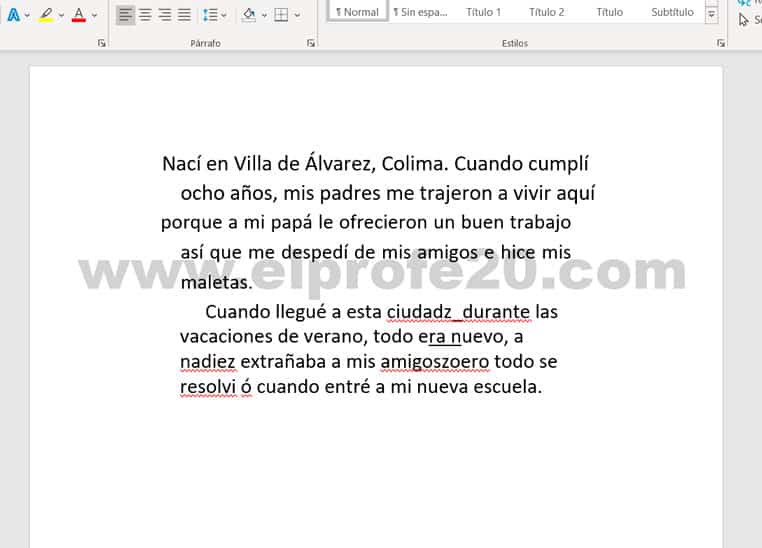Select the Subtítulo style
This screenshot has width=762, height=548.
click(x=672, y=12)
